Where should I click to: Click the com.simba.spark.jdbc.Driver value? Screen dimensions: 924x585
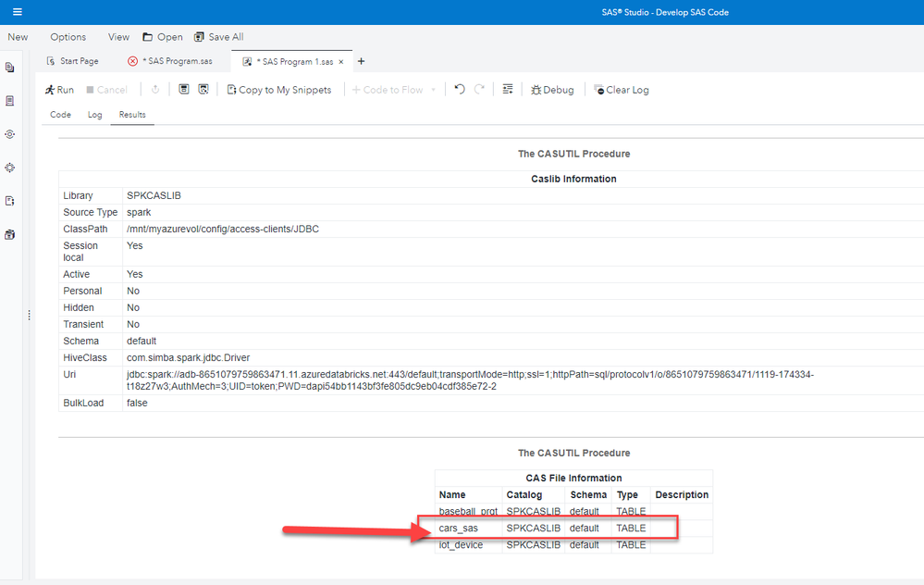click(x=188, y=358)
